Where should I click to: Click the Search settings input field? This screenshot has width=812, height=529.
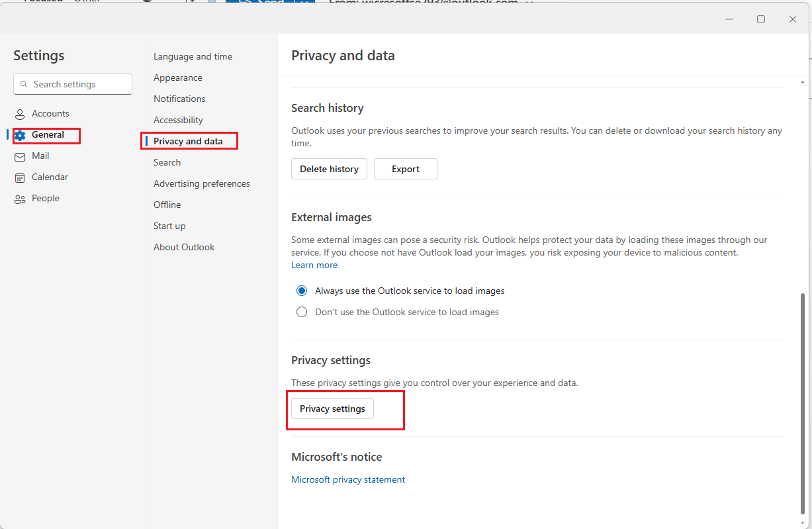pyautogui.click(x=73, y=84)
